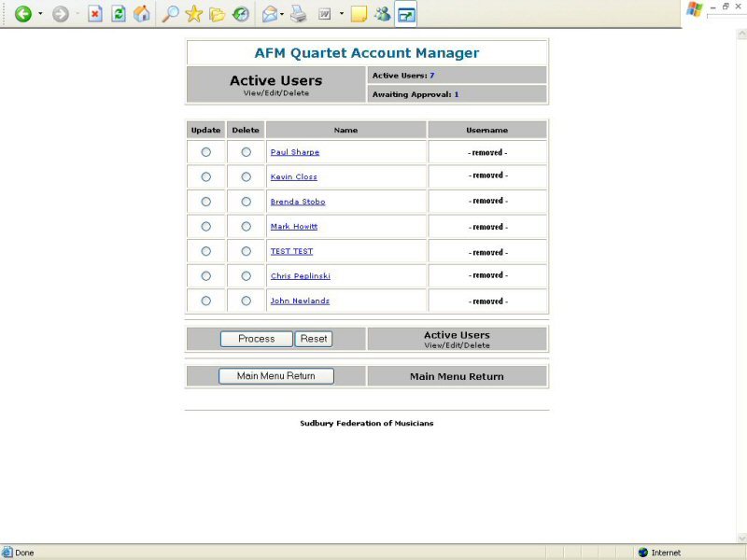Open the Search magnifier tool

pyautogui.click(x=170, y=14)
